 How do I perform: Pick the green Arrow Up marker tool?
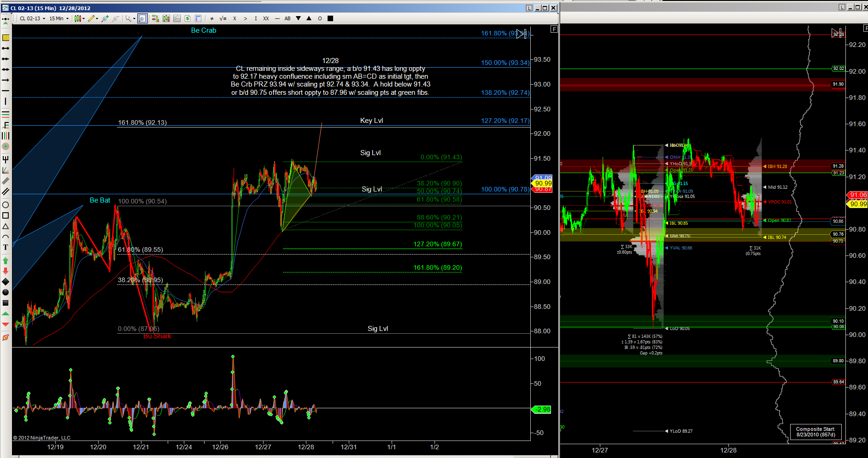(x=6, y=261)
